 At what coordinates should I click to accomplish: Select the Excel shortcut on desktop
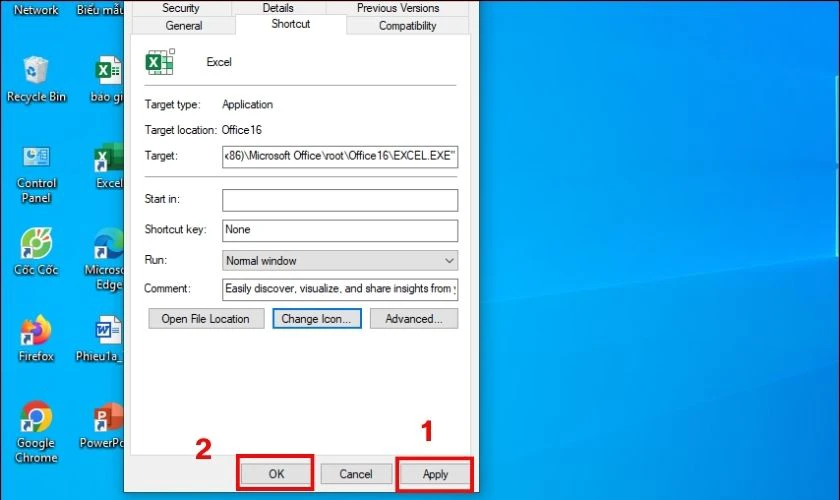(x=109, y=166)
